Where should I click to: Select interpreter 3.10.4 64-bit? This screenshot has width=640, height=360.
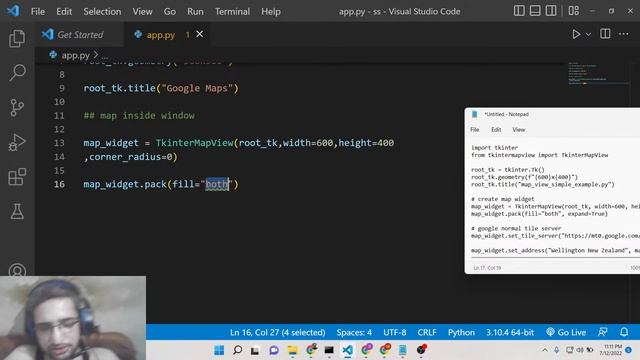pos(510,332)
